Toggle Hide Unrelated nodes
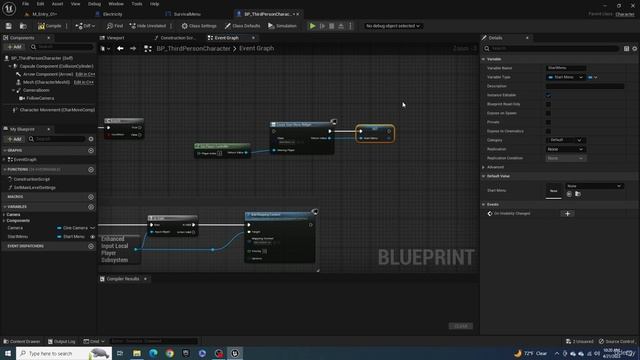 point(147,26)
